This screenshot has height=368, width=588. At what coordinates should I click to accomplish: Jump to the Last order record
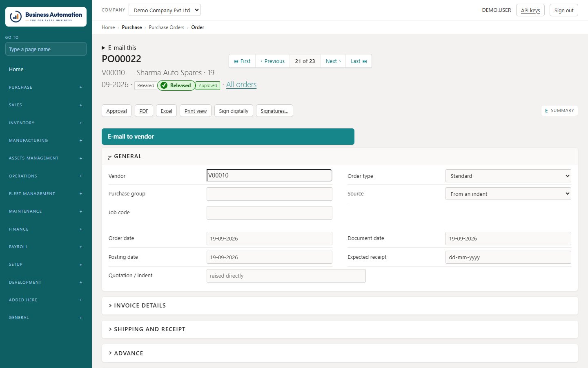[359, 61]
